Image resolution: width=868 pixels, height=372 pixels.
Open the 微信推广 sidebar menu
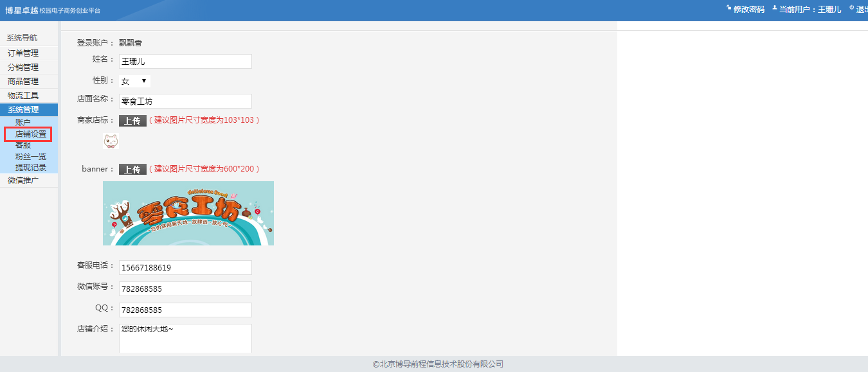click(x=23, y=180)
